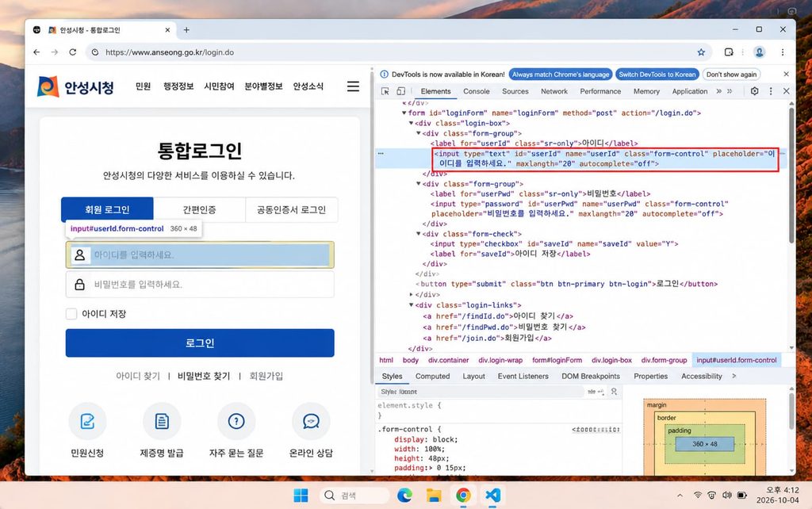This screenshot has width=812, height=509.
Task: Open the Chrome profile avatar
Action: click(759, 52)
